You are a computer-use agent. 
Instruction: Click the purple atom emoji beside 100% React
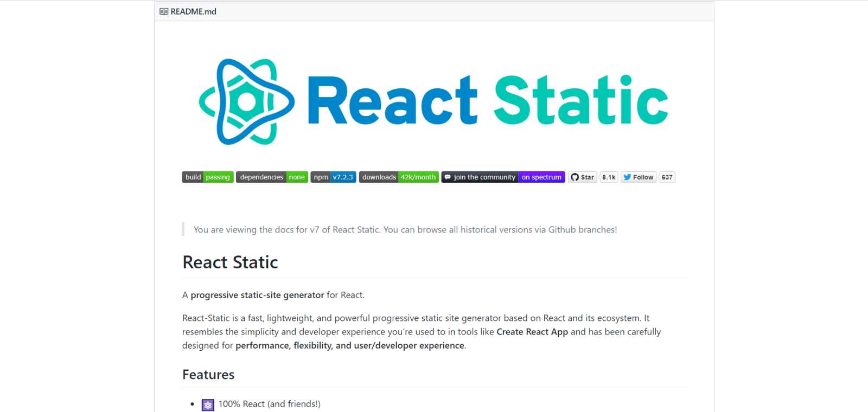(208, 404)
